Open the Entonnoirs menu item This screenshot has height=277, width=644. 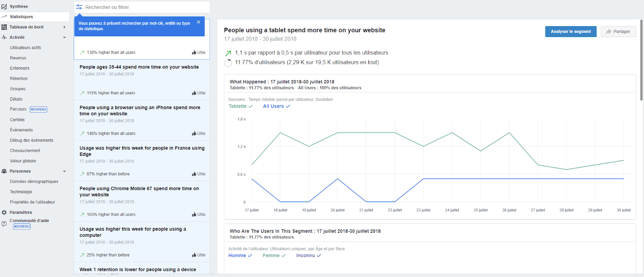pyautogui.click(x=20, y=68)
